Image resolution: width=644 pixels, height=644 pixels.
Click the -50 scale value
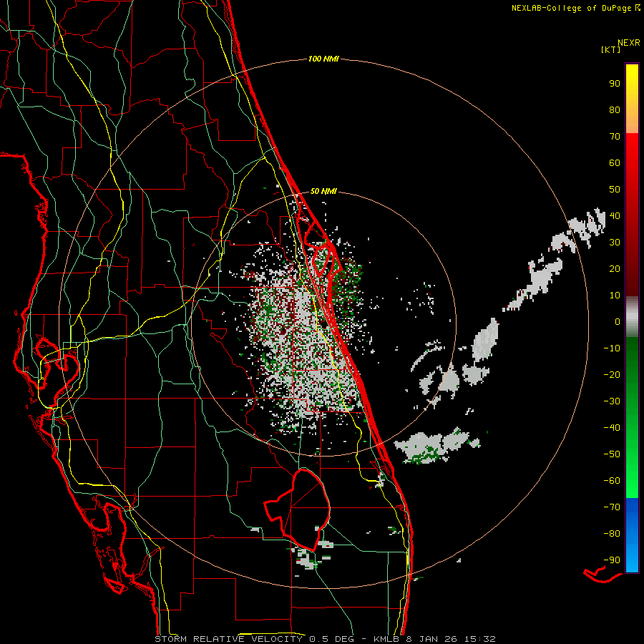point(612,454)
